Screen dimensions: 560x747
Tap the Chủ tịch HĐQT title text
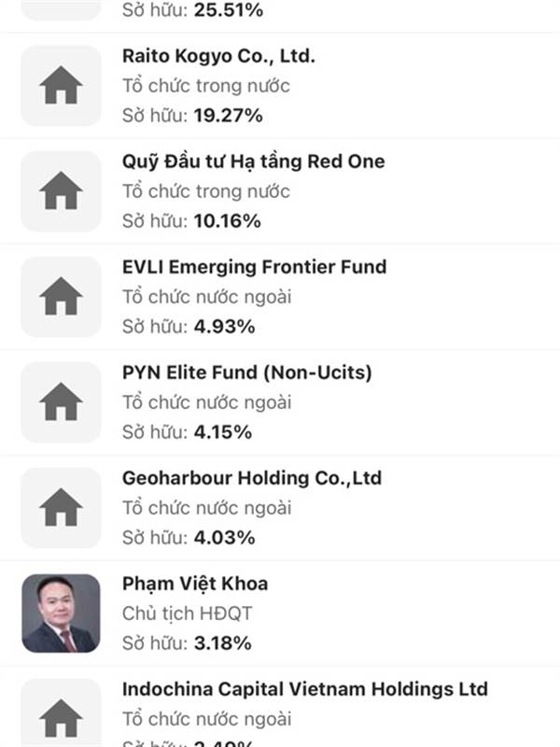click(188, 613)
